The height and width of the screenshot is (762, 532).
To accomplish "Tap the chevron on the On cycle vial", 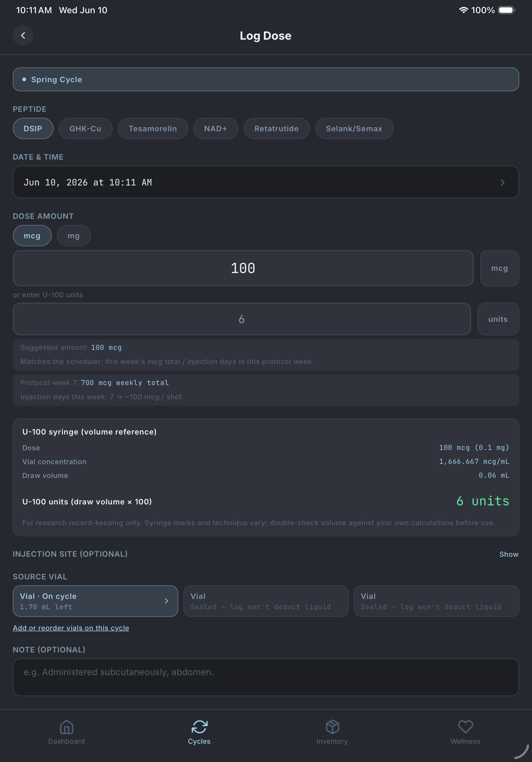I will [166, 601].
